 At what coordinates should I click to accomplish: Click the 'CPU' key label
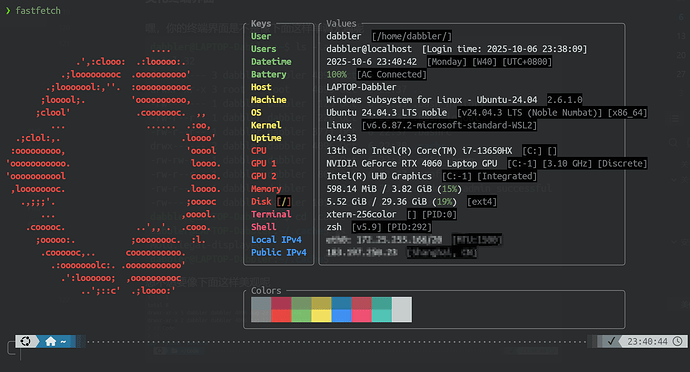(x=259, y=151)
